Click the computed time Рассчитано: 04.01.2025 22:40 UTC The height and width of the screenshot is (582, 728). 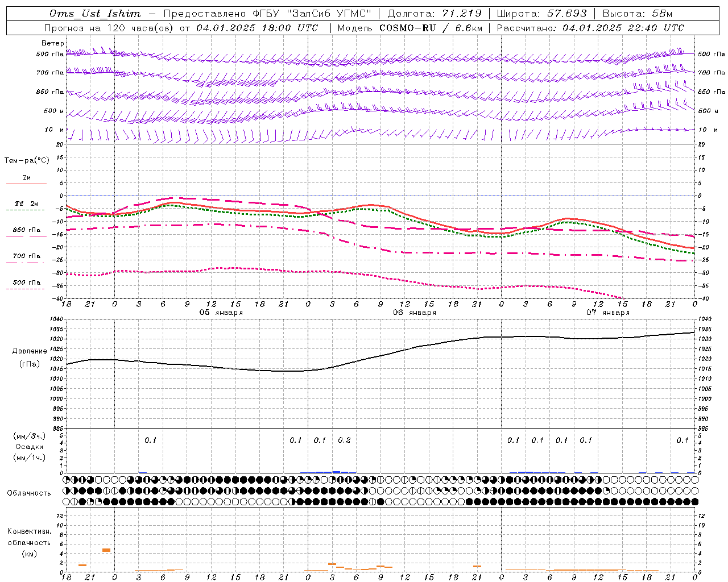pos(590,28)
